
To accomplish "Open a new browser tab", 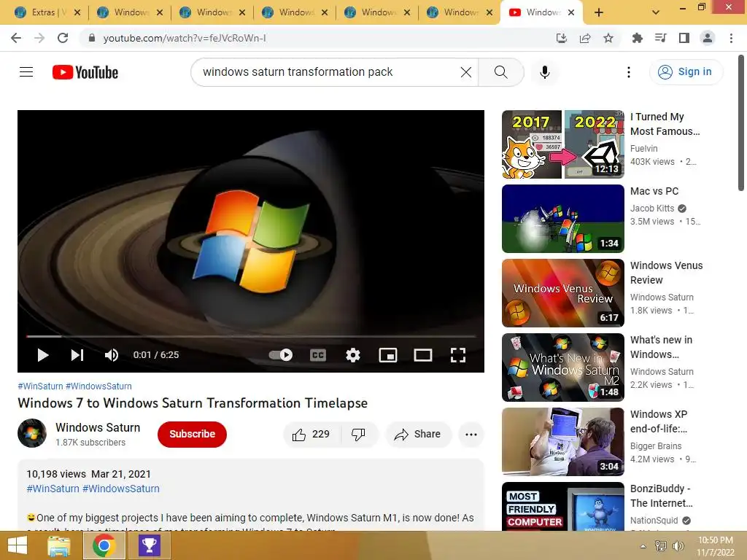I will tap(599, 13).
